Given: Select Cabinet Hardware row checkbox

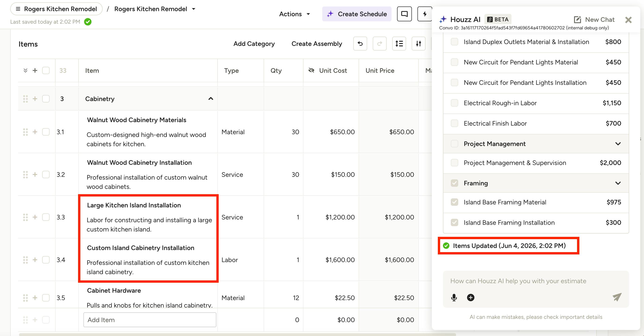Looking at the screenshot, I should pos(46,298).
